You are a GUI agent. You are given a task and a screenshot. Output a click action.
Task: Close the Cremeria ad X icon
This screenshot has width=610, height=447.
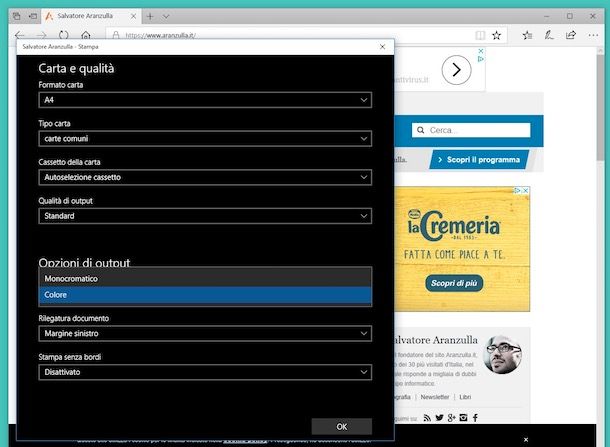(x=526, y=190)
